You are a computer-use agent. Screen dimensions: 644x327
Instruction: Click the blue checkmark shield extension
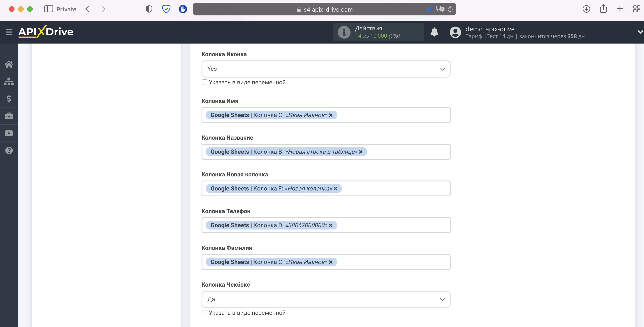[166, 9]
